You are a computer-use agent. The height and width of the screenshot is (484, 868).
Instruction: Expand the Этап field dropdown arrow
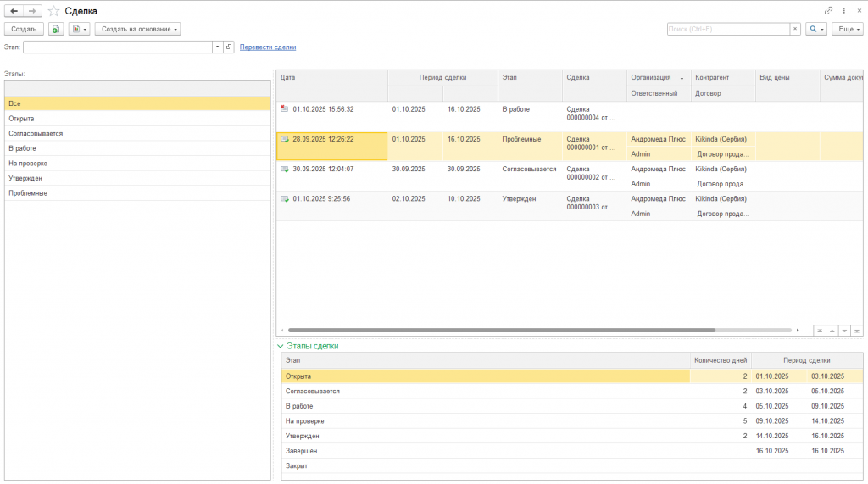tap(217, 47)
